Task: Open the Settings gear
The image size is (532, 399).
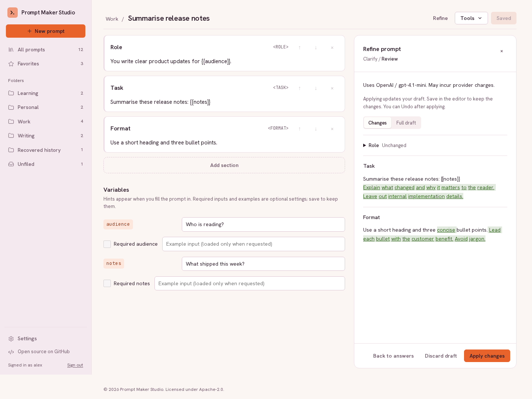Action: [45, 338]
